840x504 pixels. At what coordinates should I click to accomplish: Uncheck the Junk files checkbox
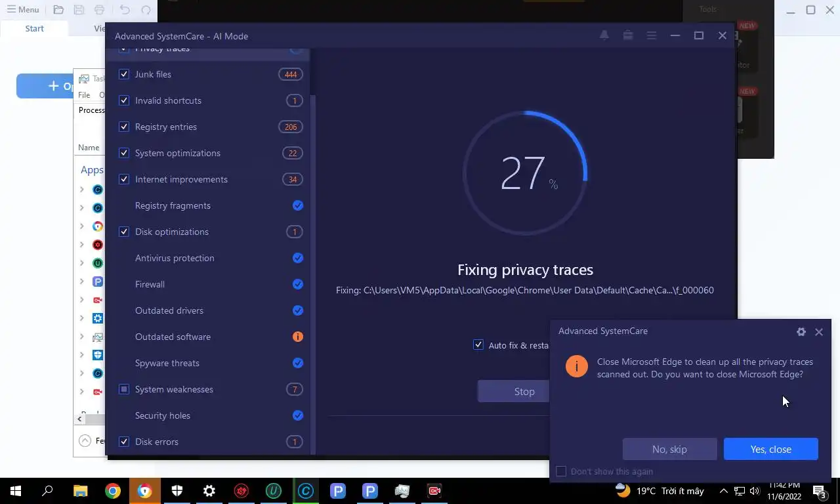pyautogui.click(x=124, y=74)
